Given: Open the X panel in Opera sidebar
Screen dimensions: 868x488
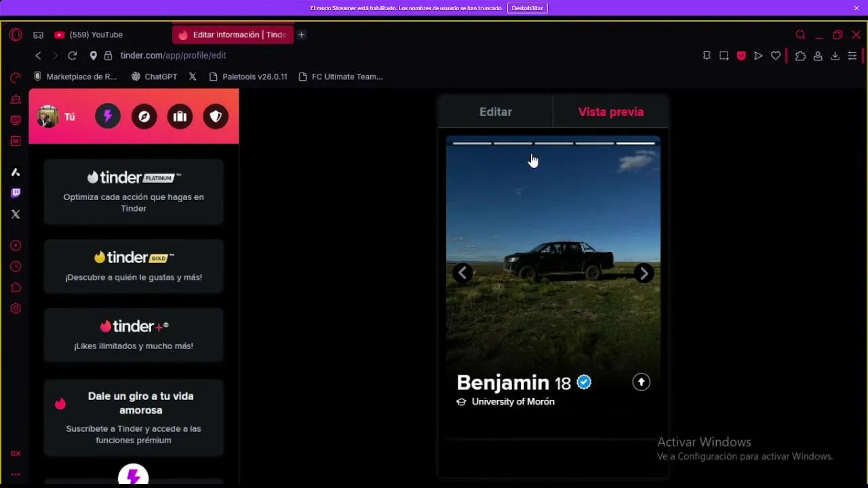Looking at the screenshot, I should tap(16, 214).
